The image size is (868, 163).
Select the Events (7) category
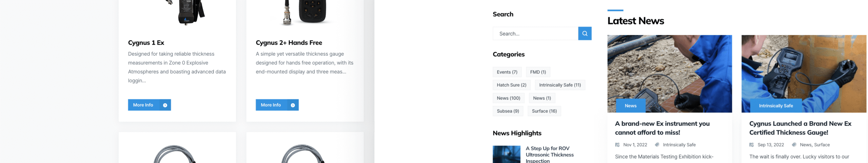[x=507, y=72]
